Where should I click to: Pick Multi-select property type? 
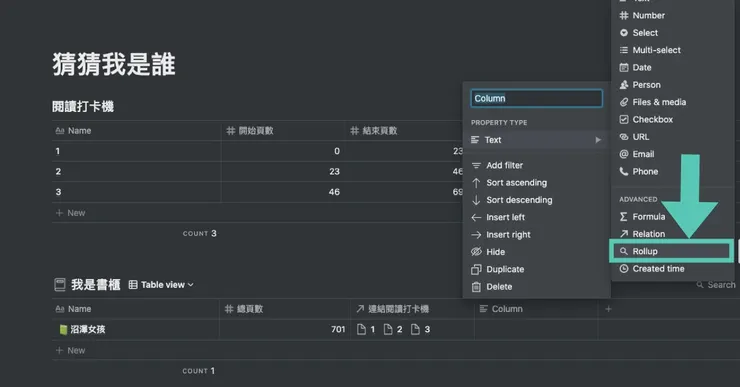click(x=672, y=50)
